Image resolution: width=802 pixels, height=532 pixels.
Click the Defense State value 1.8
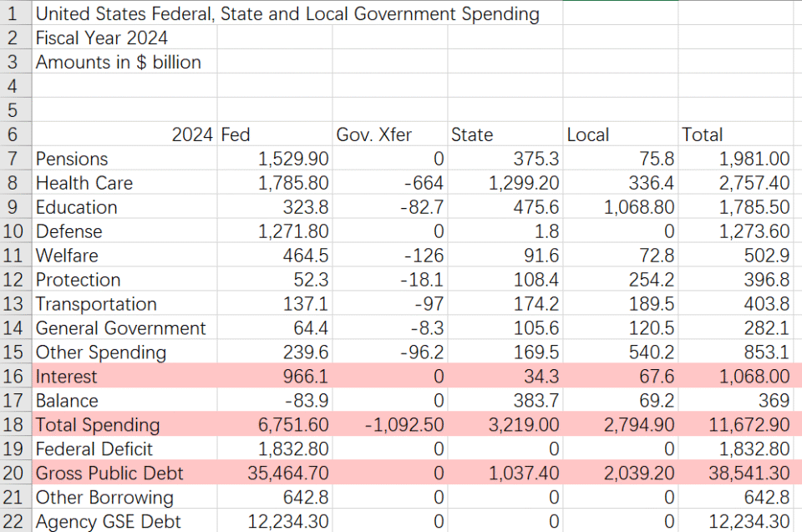505,231
